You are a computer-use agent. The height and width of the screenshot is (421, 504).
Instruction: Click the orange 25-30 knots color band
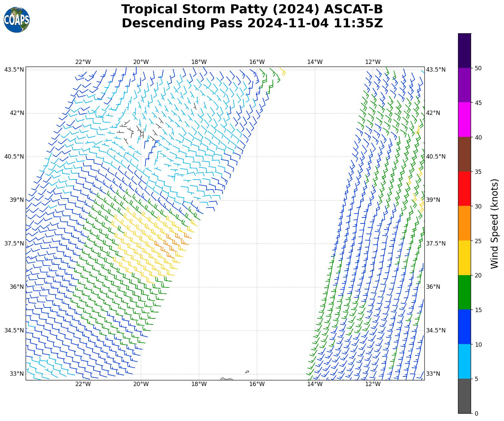(x=464, y=223)
